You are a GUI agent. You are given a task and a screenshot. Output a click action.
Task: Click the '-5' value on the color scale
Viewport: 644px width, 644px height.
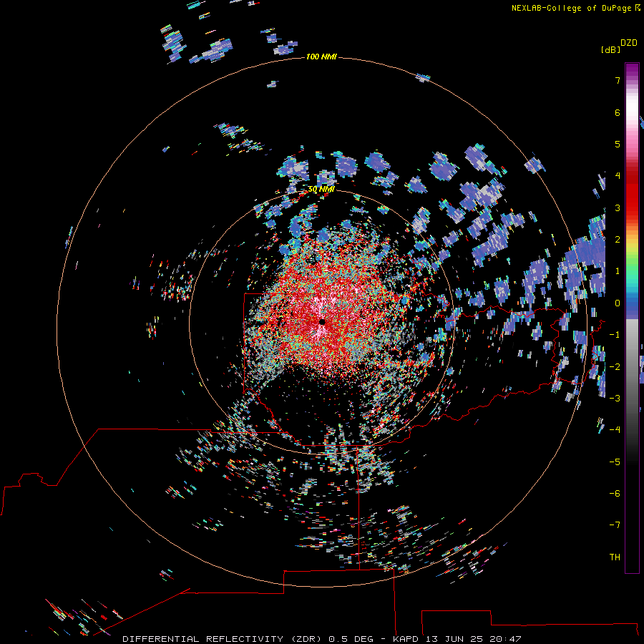615,462
